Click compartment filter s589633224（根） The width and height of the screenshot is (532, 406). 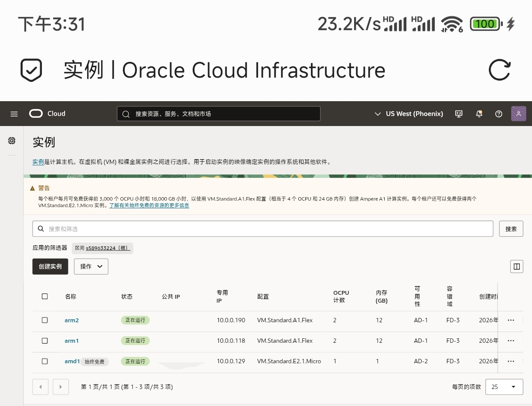pos(107,248)
